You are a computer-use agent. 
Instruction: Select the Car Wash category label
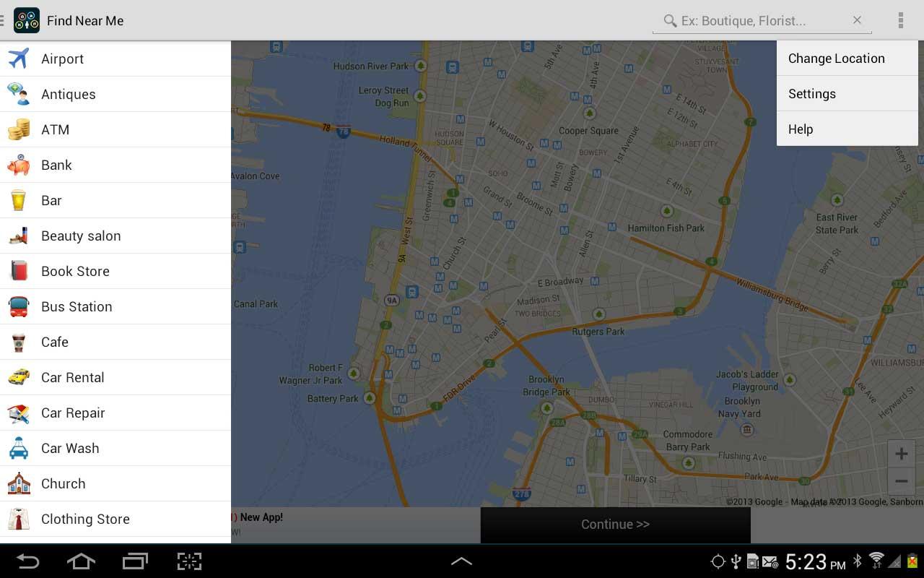70,448
